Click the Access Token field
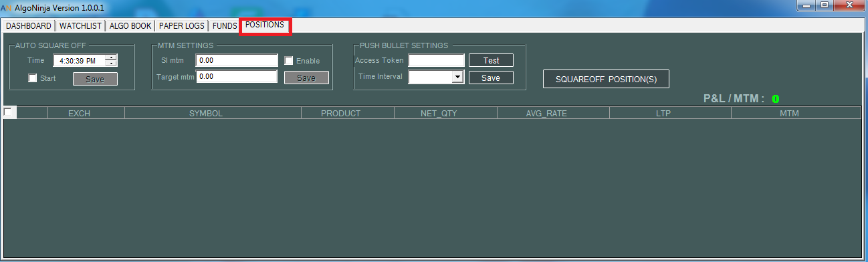The width and height of the screenshot is (868, 262). (x=436, y=60)
